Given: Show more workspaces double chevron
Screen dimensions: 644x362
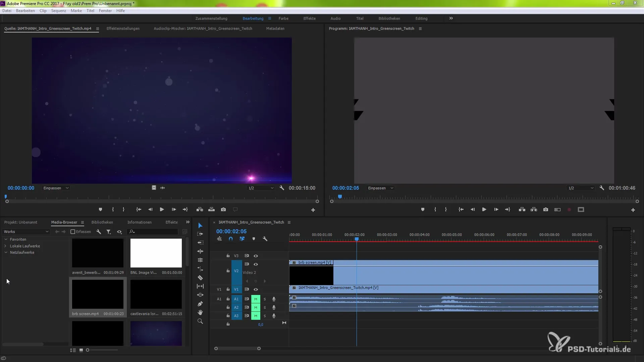Looking at the screenshot, I should [451, 18].
